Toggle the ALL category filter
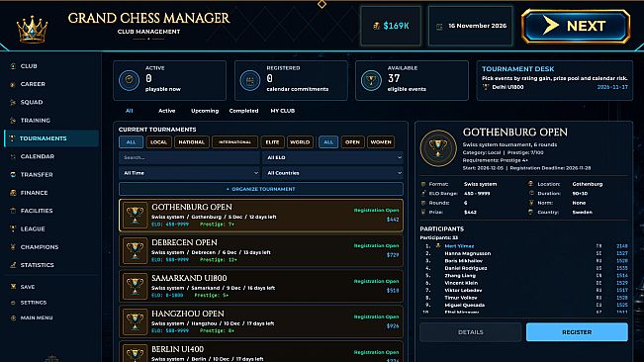The image size is (644, 362). (131, 142)
